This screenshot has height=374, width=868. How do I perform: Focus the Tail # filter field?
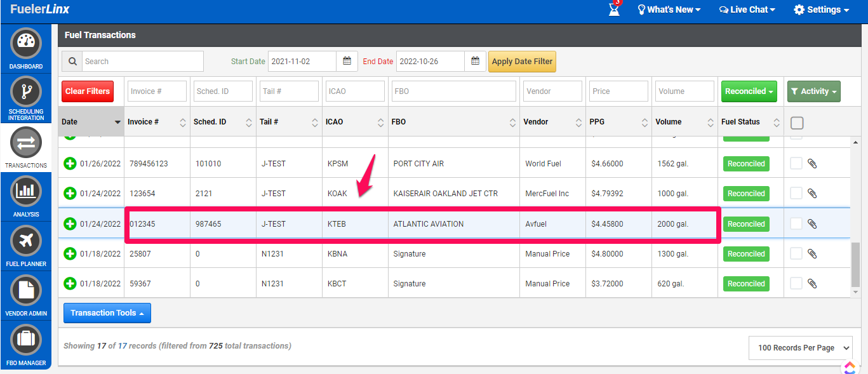pos(289,91)
